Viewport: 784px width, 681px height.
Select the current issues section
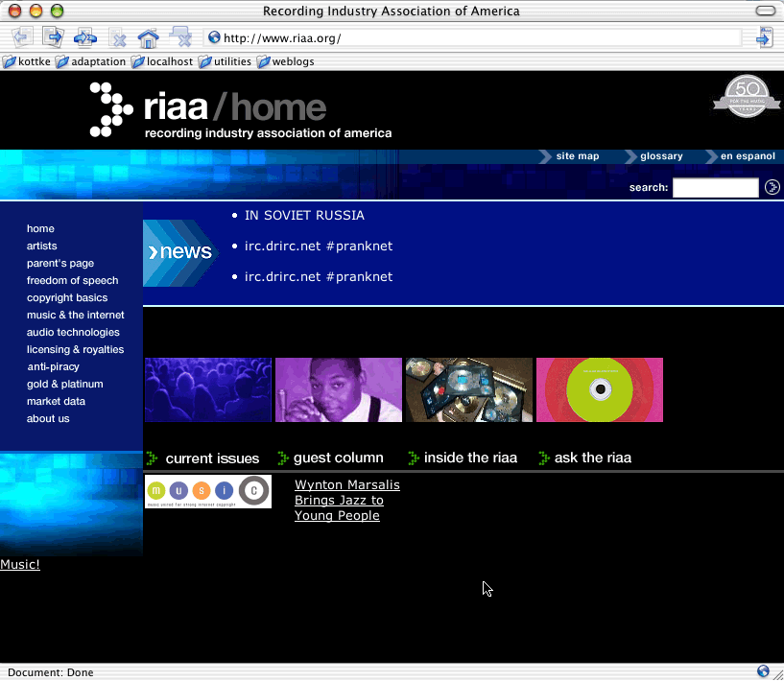[x=211, y=458]
